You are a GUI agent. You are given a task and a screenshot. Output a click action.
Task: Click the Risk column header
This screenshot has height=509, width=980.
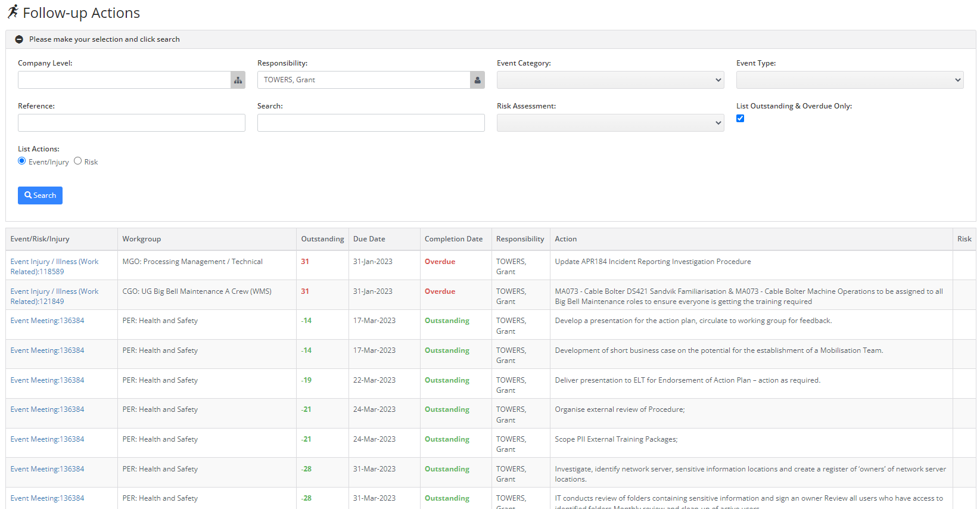point(964,239)
